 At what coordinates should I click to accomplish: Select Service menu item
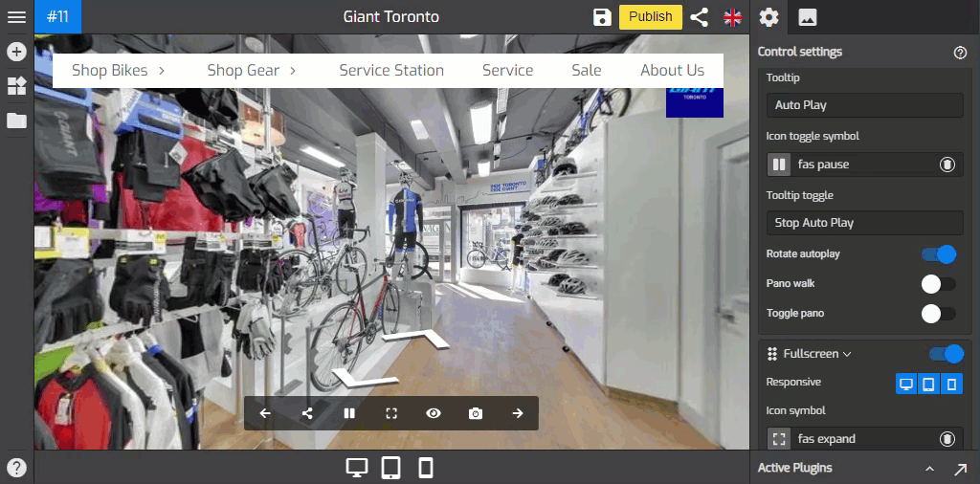507,71
